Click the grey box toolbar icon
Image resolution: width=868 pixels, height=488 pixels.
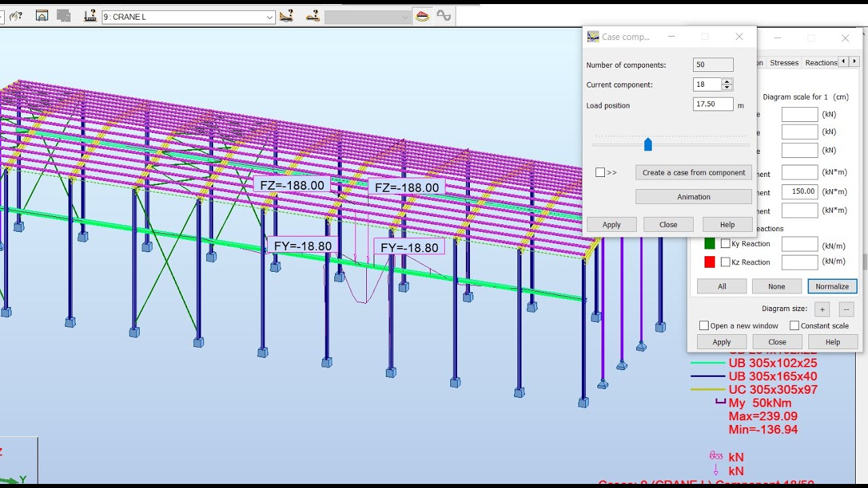point(64,16)
